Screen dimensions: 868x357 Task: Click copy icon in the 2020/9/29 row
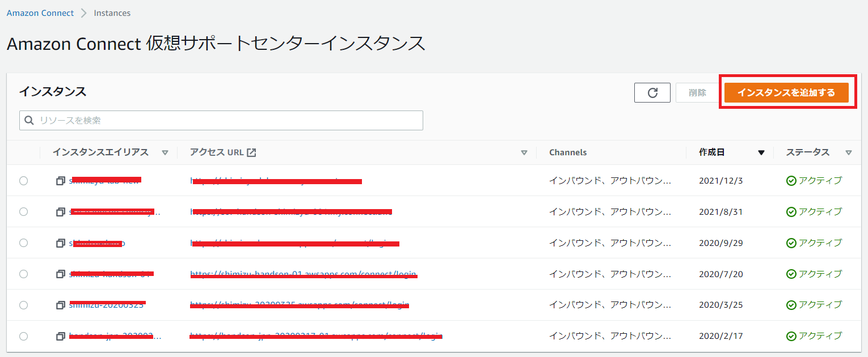61,243
